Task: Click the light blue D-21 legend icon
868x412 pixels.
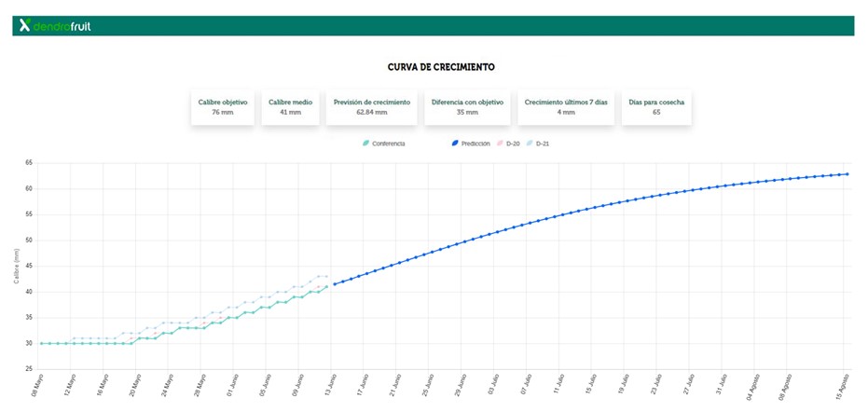Action: point(529,144)
